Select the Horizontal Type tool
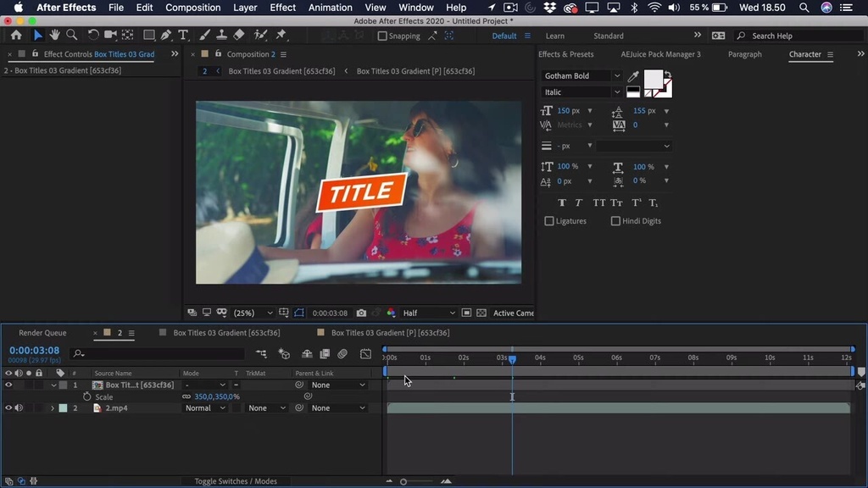This screenshot has height=488, width=868. (183, 36)
